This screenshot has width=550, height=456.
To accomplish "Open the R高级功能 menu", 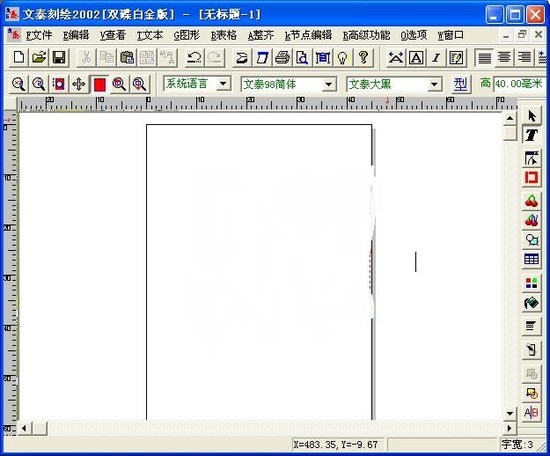I will tap(367, 35).
